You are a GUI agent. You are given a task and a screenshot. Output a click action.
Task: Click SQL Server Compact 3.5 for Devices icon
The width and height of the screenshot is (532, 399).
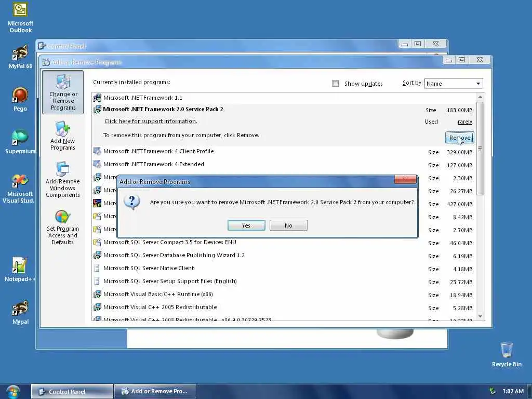pos(97,242)
